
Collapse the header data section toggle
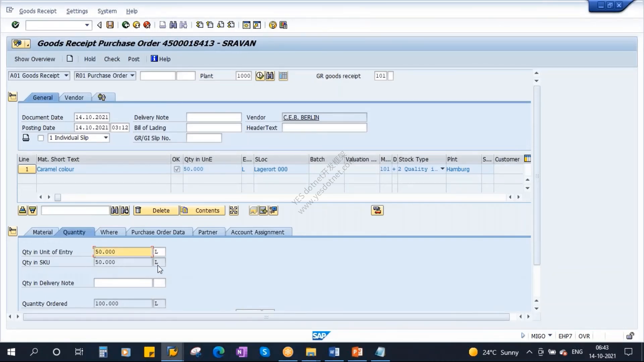pos(13,97)
